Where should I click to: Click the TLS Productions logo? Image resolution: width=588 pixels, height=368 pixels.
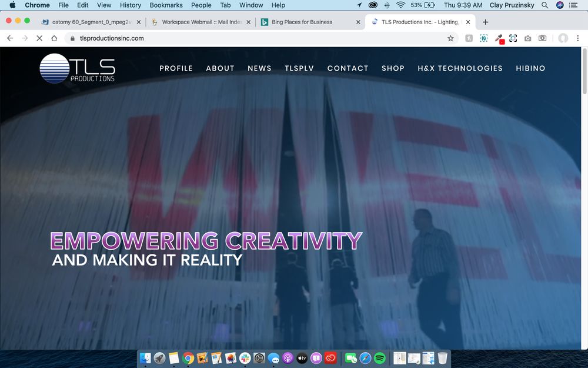[x=78, y=68]
